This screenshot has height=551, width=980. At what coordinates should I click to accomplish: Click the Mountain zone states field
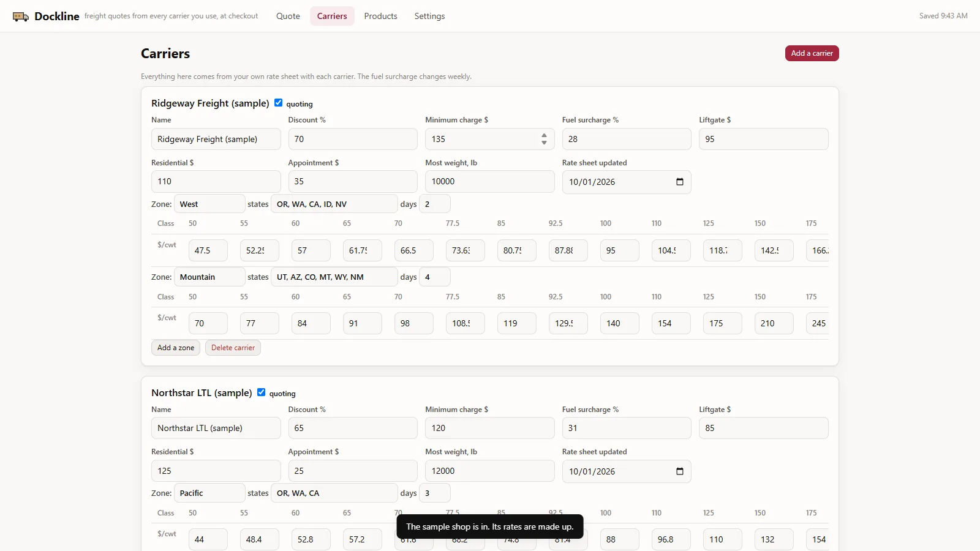334,277
